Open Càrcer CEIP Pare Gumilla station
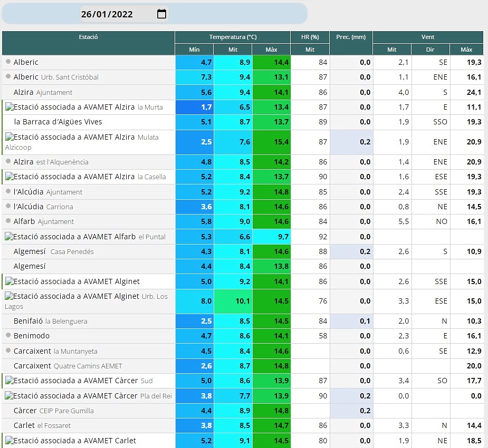The width and height of the screenshot is (488, 448). point(53,411)
